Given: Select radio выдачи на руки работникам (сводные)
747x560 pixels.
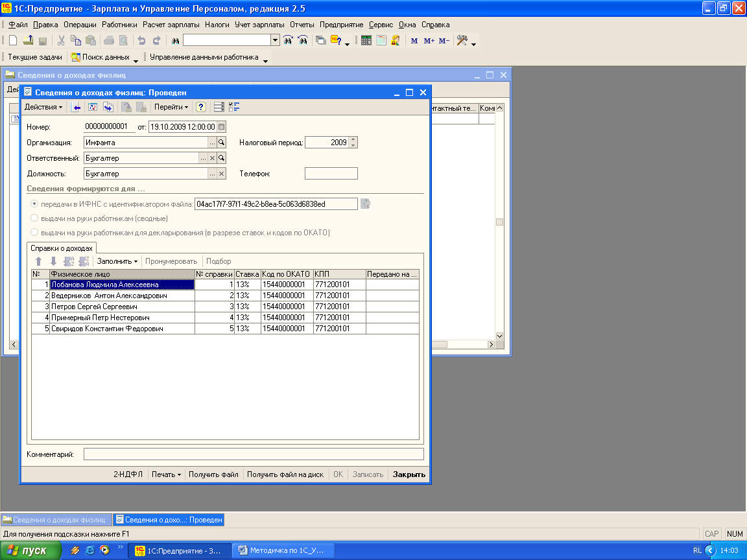Looking at the screenshot, I should coord(34,218).
